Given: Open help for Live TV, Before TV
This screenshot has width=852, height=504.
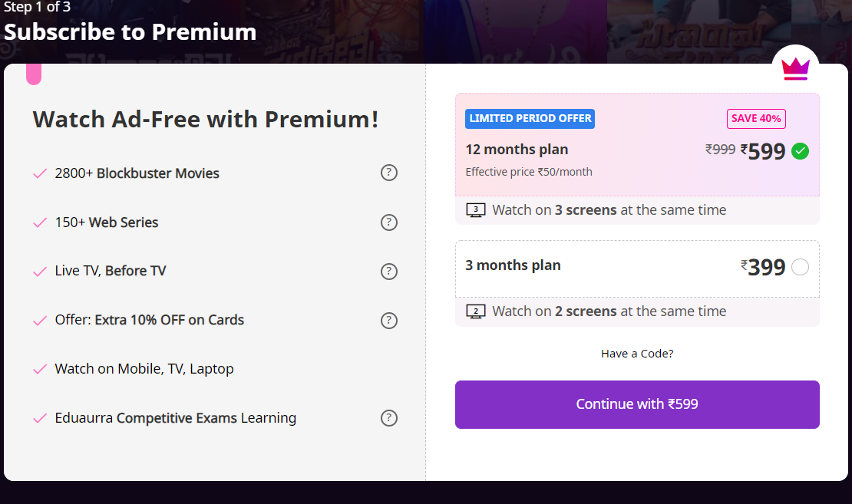Looking at the screenshot, I should tap(389, 272).
